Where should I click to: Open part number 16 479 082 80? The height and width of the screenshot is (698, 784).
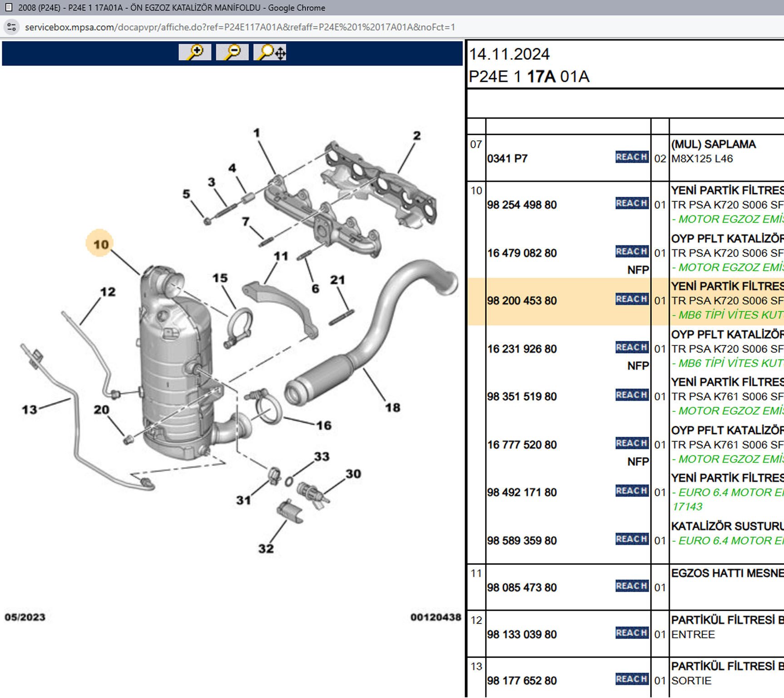coord(521,253)
